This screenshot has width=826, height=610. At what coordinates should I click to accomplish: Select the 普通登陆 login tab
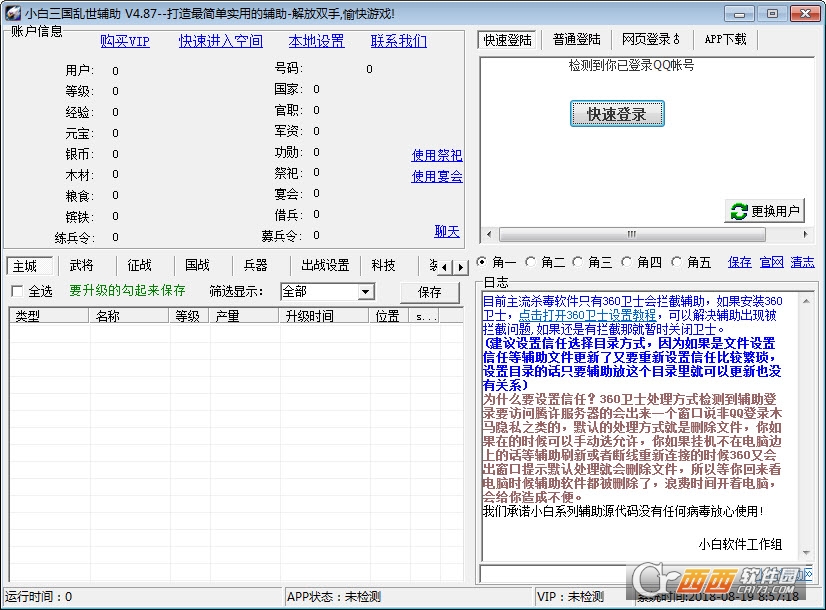tap(576, 40)
